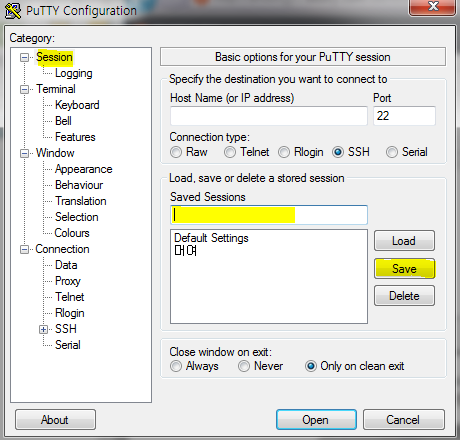Screen dimensions: 460x440
Task: Open the Behaviour settings category
Action: point(79,185)
